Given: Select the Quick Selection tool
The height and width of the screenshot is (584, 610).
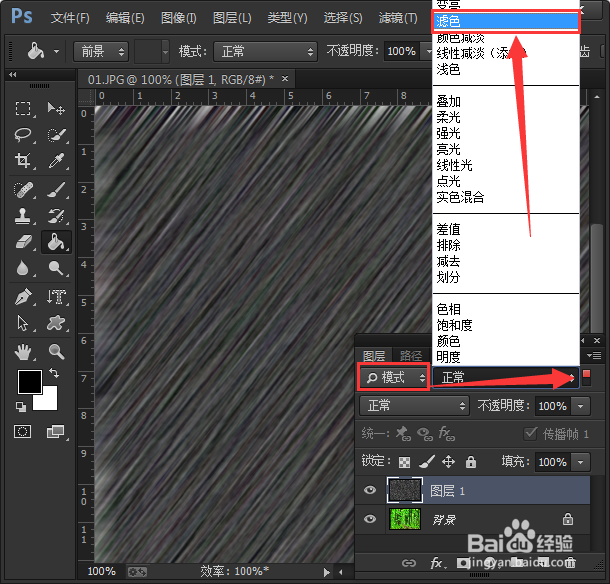Looking at the screenshot, I should click(56, 135).
